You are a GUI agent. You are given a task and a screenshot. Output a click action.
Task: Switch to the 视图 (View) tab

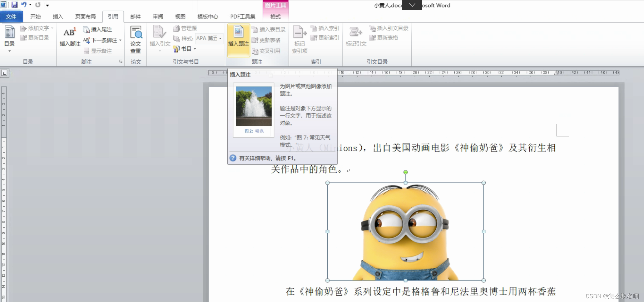(180, 17)
